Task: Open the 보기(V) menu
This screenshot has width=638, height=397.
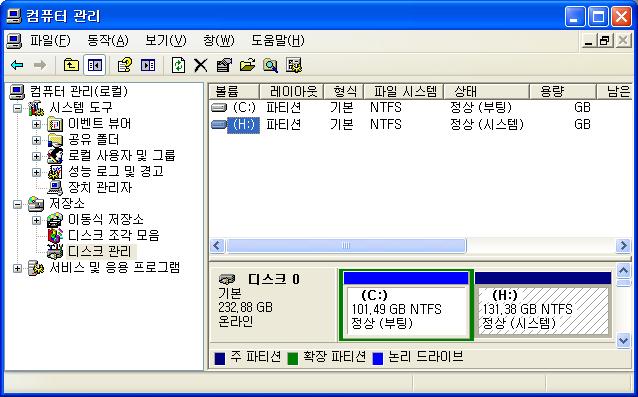Action: coord(166,41)
